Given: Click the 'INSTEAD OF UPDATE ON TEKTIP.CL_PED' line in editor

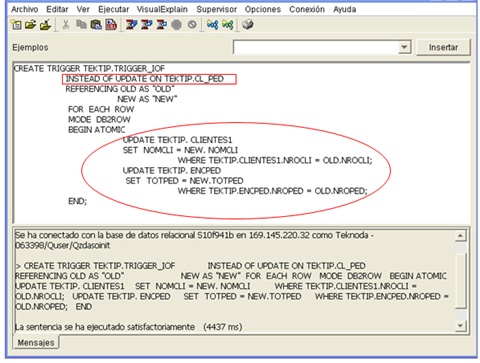Looking at the screenshot, I should (145, 79).
